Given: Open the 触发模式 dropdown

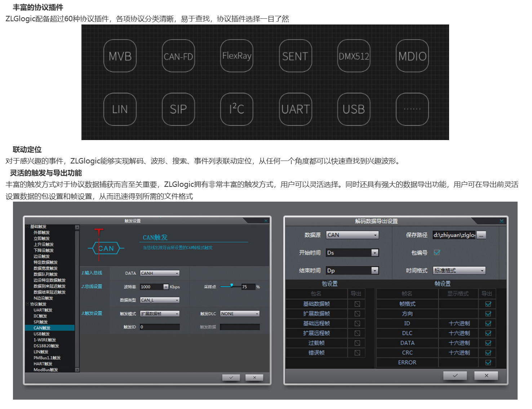Looking at the screenshot, I should click(160, 314).
